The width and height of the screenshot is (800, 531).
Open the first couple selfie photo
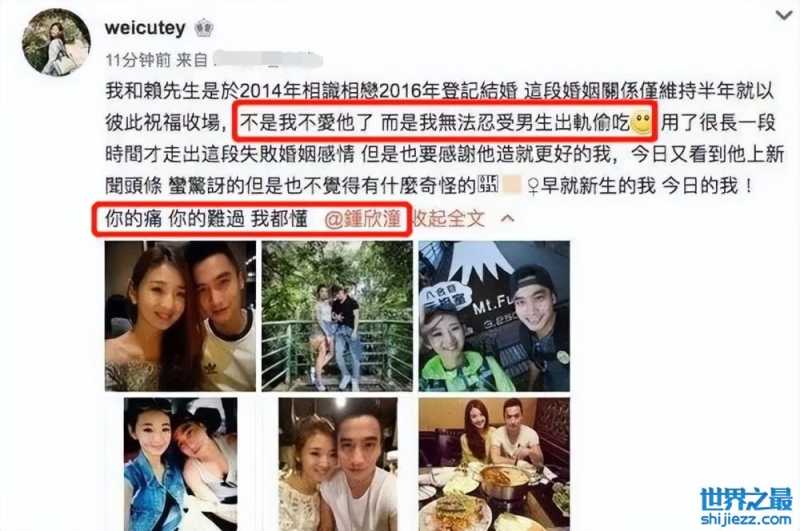(181, 316)
